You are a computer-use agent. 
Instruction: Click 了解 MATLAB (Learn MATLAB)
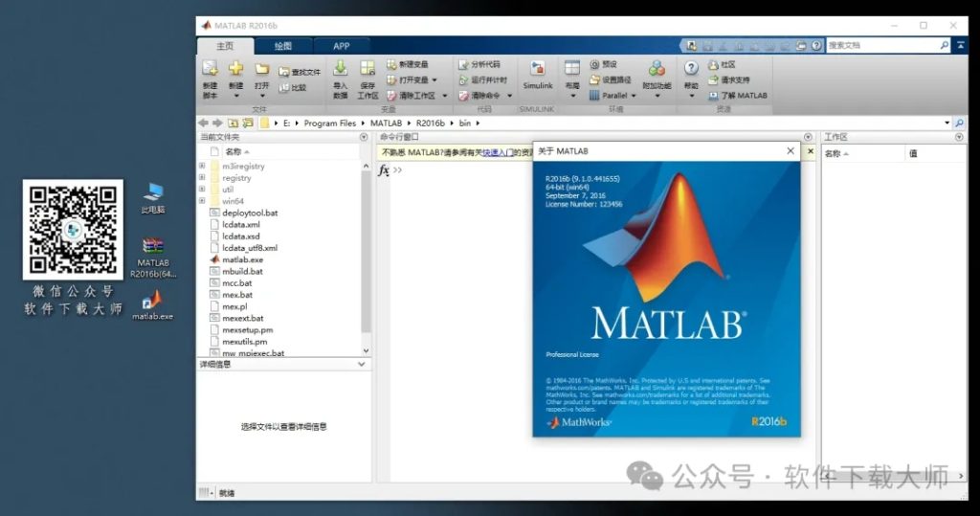coord(738,96)
